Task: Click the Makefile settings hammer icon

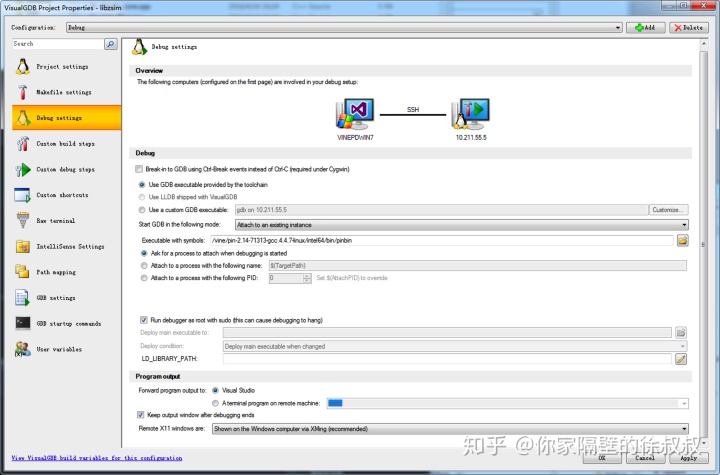Action: tap(22, 92)
